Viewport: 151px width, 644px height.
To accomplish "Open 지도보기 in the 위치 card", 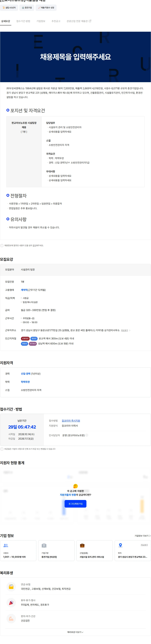I will tap(144, 545).
